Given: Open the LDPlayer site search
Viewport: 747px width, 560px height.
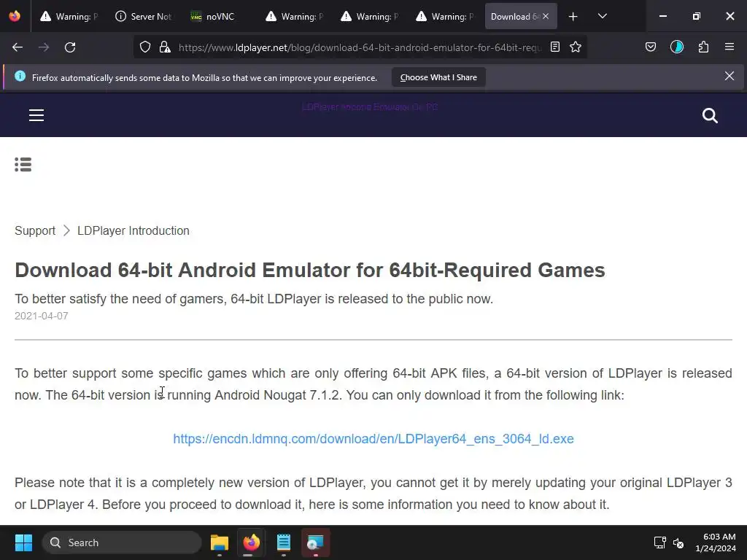Looking at the screenshot, I should [x=710, y=116].
